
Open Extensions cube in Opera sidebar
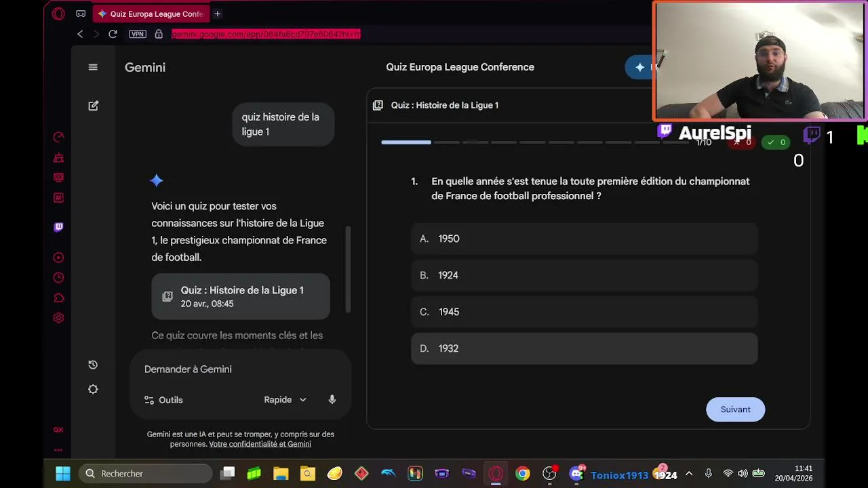pos(58,298)
